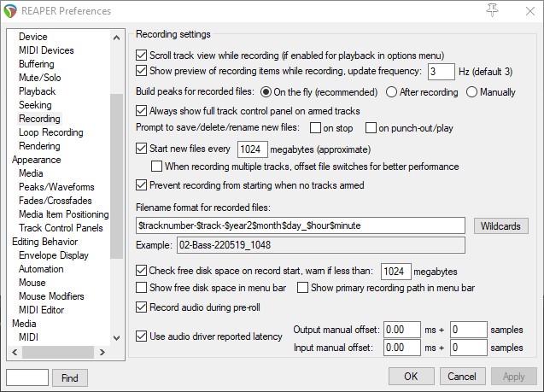The height and width of the screenshot is (392, 544).
Task: Open the Appearance preferences section
Action: [x=37, y=160]
